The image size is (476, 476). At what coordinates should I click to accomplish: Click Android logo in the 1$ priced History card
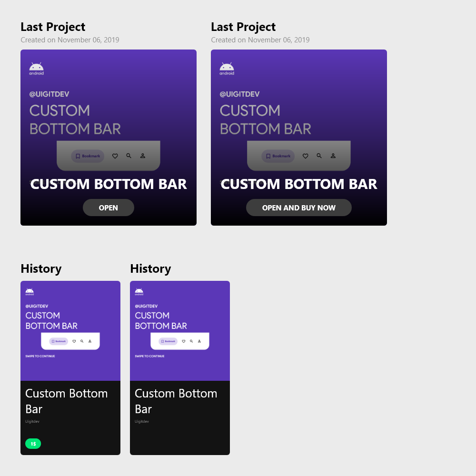coord(30,291)
